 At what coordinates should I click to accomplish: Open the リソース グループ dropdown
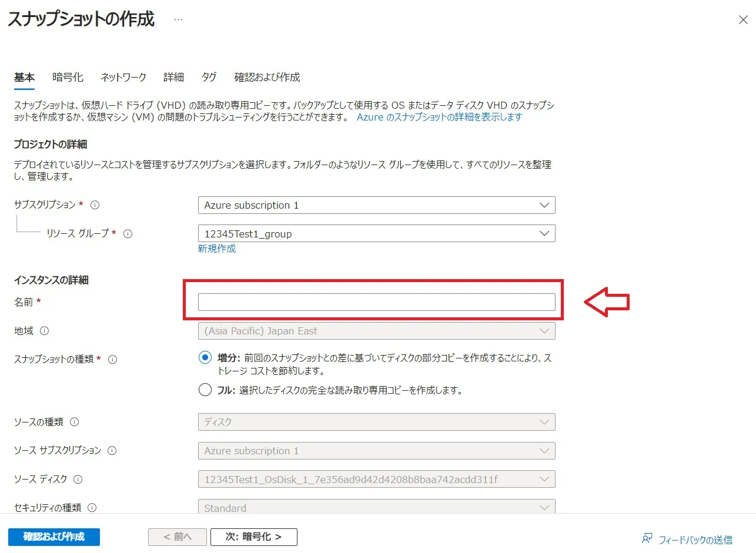point(377,234)
